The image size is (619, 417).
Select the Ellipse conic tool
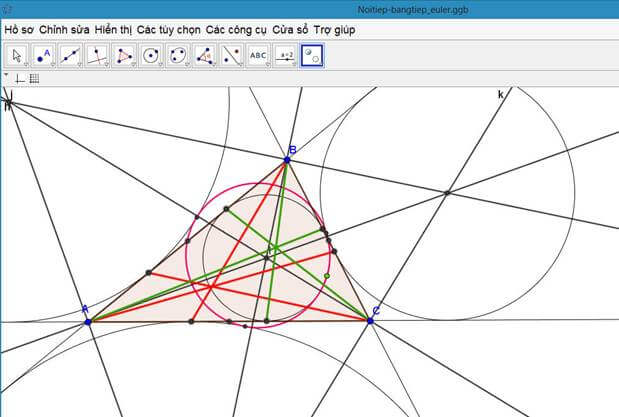point(178,56)
